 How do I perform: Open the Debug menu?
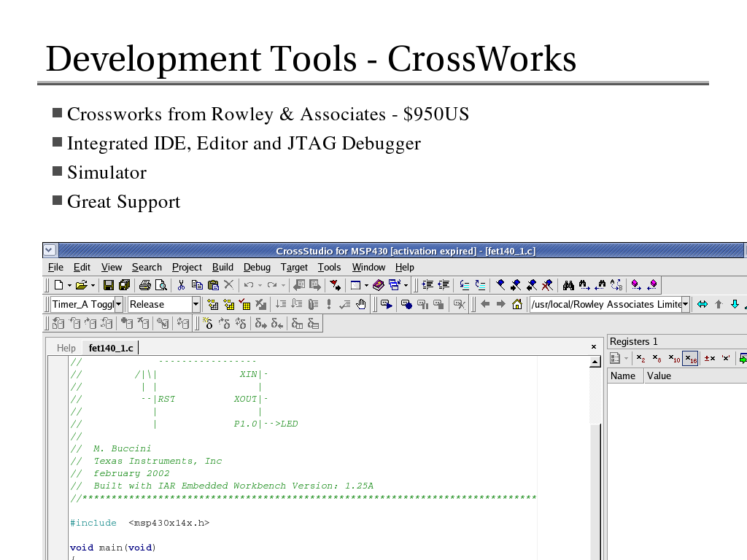pos(257,267)
